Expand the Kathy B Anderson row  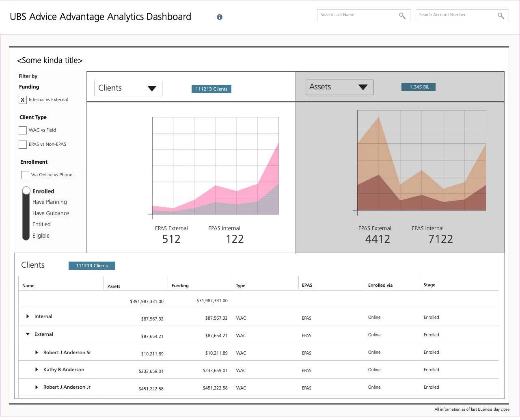click(x=37, y=370)
